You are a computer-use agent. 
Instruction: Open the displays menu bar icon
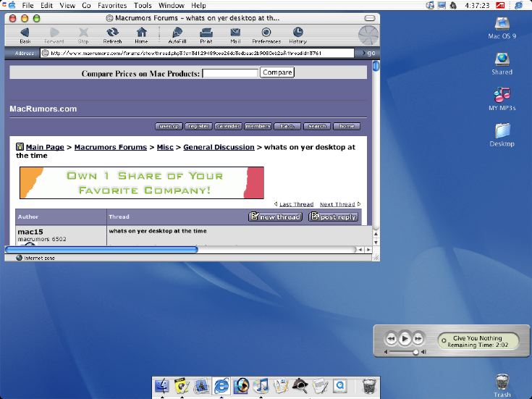click(x=442, y=6)
